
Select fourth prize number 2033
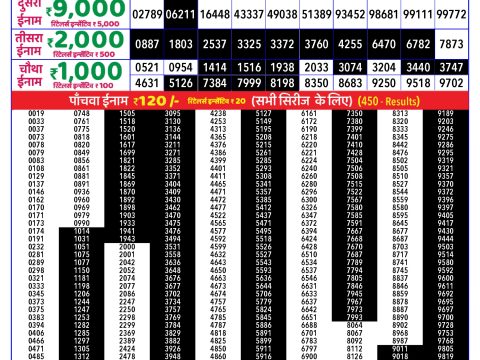coord(316,67)
